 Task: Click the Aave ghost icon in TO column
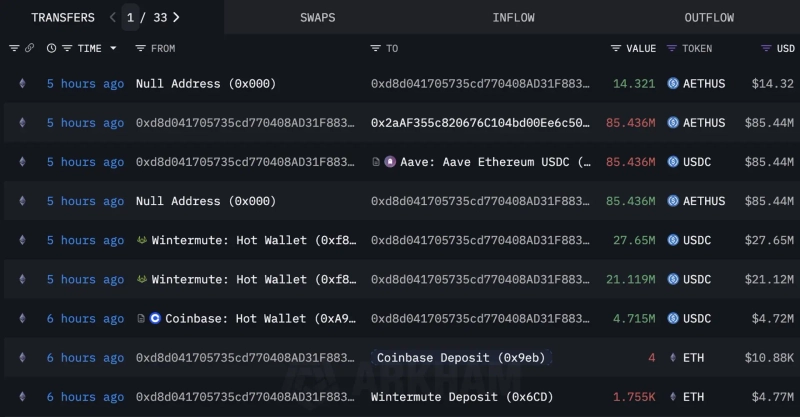(391, 162)
